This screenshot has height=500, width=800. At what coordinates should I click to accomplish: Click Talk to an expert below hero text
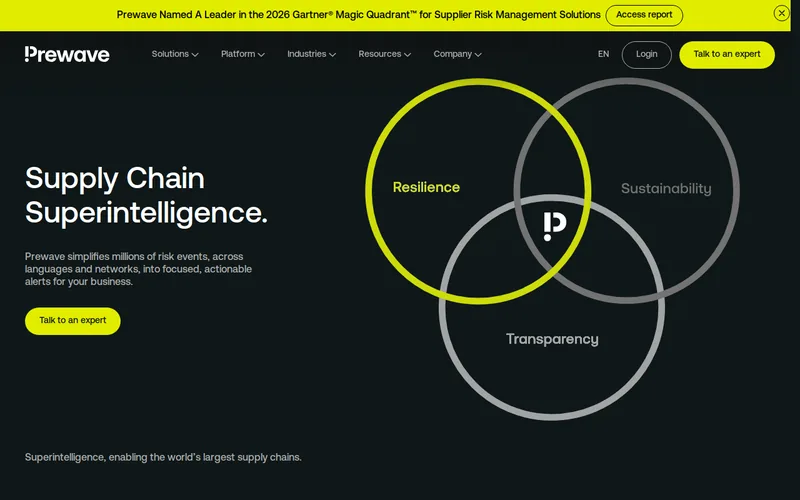(72, 321)
